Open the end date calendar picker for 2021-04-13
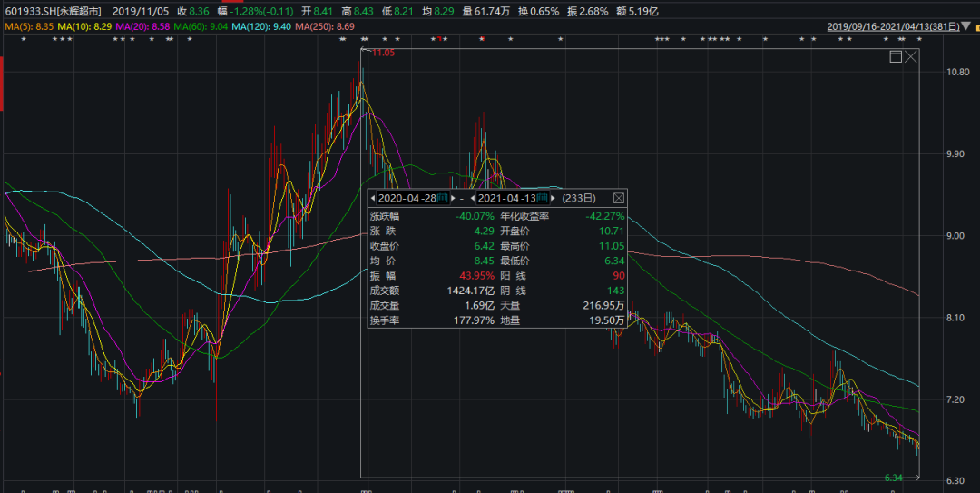This screenshot has width=980, height=493. [x=543, y=198]
